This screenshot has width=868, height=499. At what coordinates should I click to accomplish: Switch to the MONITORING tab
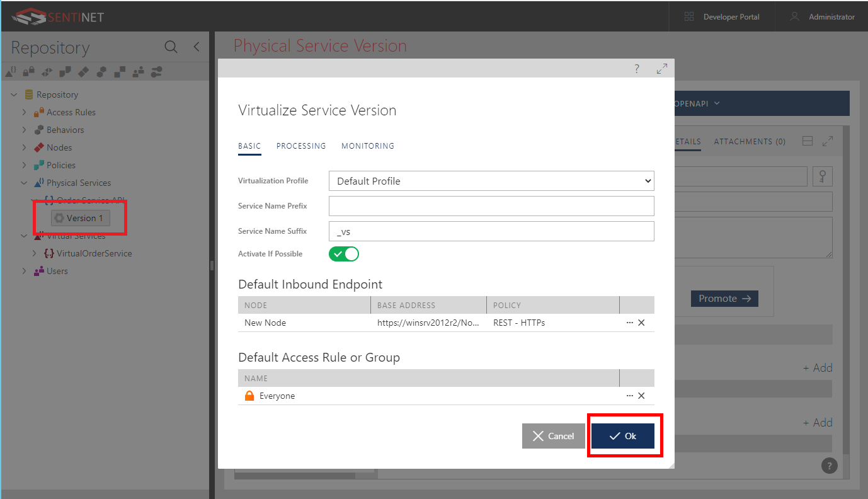(x=367, y=146)
